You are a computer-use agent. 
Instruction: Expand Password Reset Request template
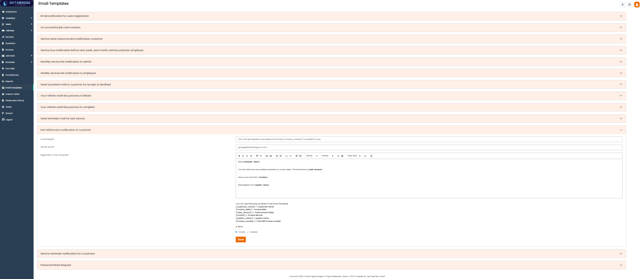click(331, 265)
